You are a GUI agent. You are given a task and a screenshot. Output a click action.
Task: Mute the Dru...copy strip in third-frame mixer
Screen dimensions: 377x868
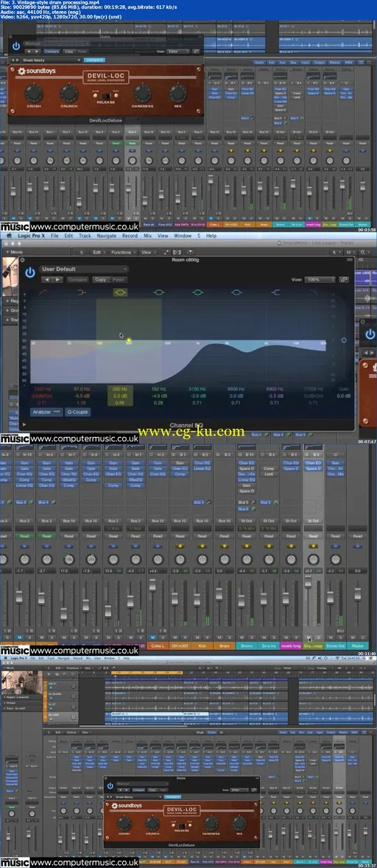(x=309, y=637)
